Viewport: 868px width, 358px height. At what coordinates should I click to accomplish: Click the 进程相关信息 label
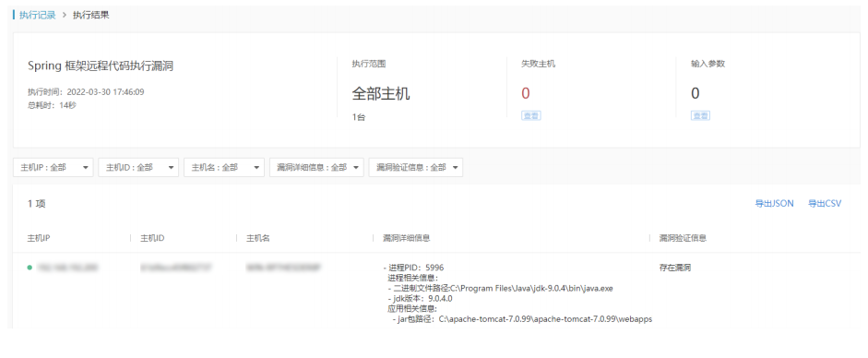coord(412,278)
